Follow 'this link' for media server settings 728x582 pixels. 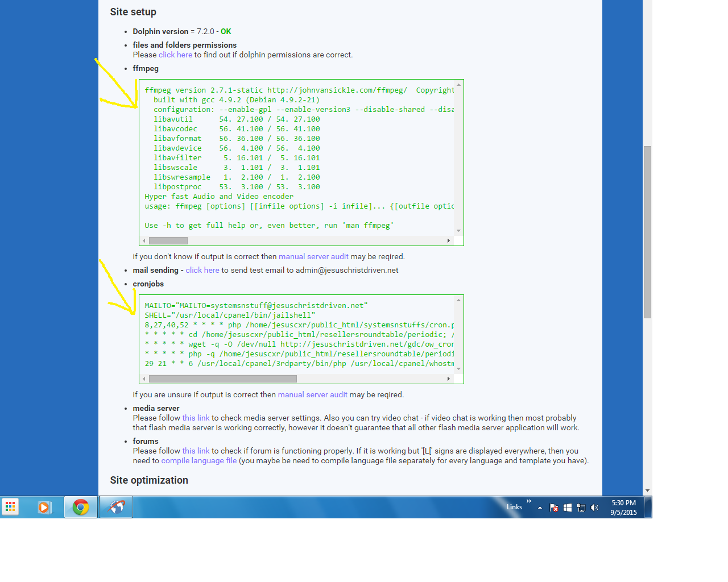point(196,418)
